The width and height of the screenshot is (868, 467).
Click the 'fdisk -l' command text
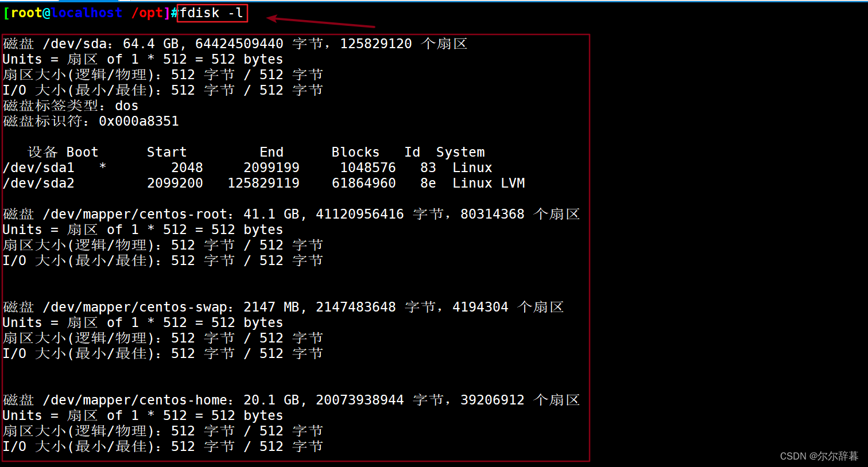211,12
